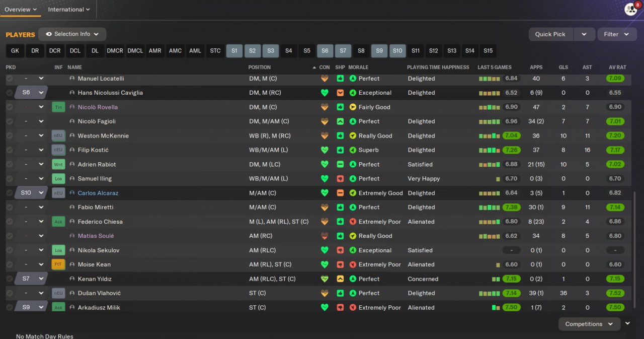The width and height of the screenshot is (644, 339).
Task: Click Hans Nicolussi Caviglia's match sharpness icon
Action: [x=341, y=93]
